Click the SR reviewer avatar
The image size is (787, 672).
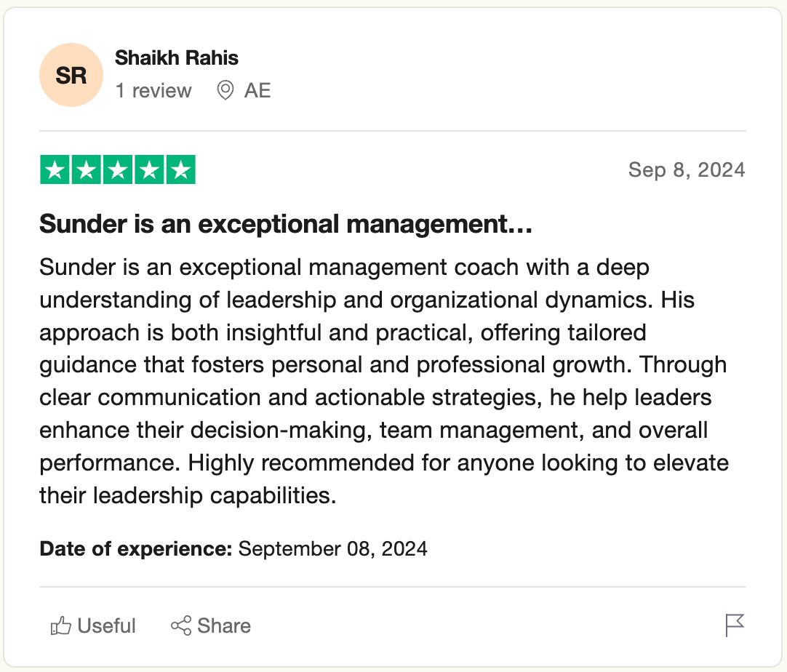pyautogui.click(x=71, y=76)
